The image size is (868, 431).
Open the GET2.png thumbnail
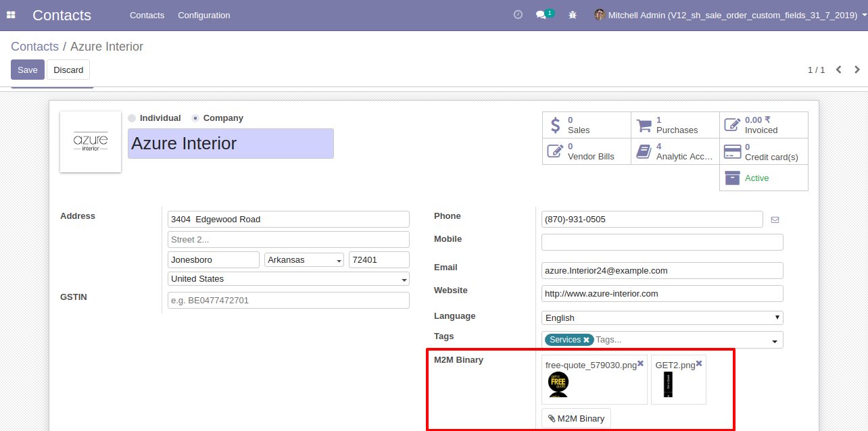point(668,384)
